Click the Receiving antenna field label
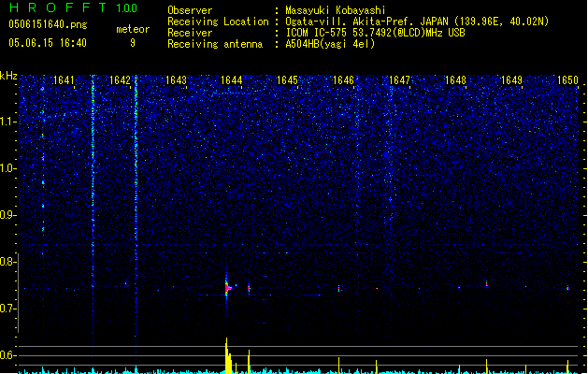Image resolution: width=588 pixels, height=374 pixels. pos(215,44)
